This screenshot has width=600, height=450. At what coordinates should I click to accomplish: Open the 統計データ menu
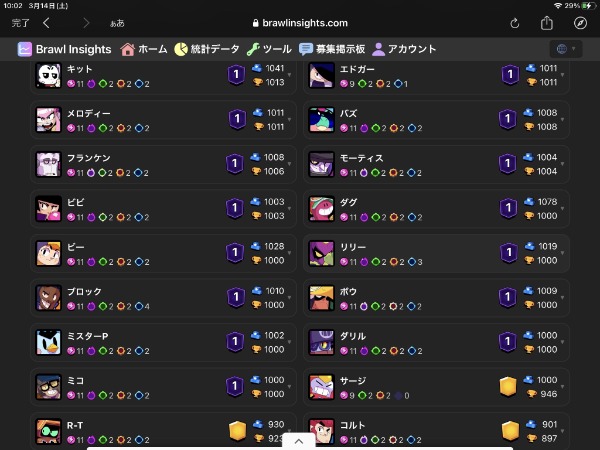[x=207, y=49]
